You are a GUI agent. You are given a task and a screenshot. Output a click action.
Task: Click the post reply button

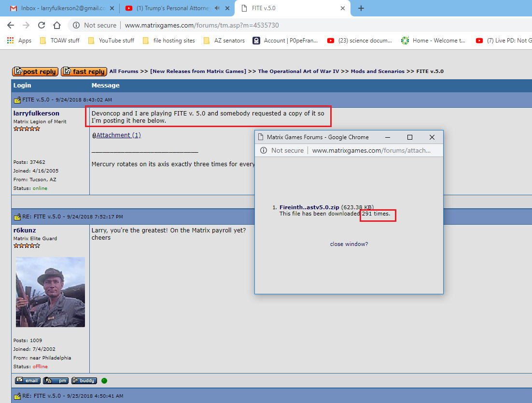point(35,72)
